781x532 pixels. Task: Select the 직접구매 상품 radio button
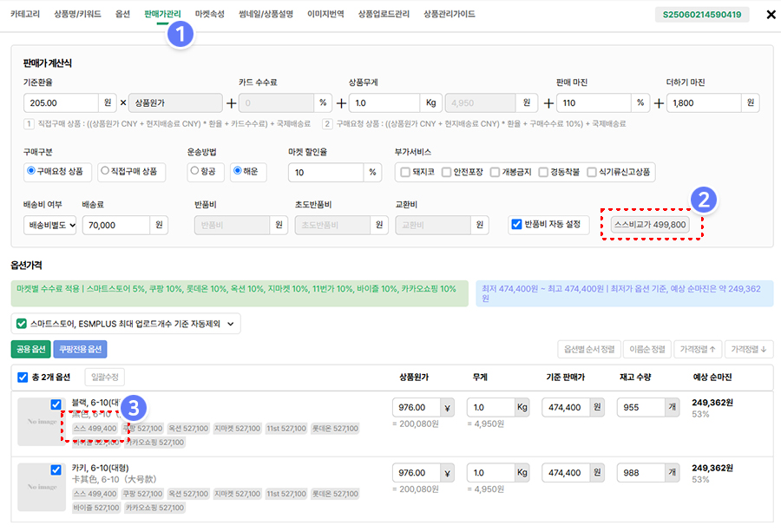[x=132, y=171]
